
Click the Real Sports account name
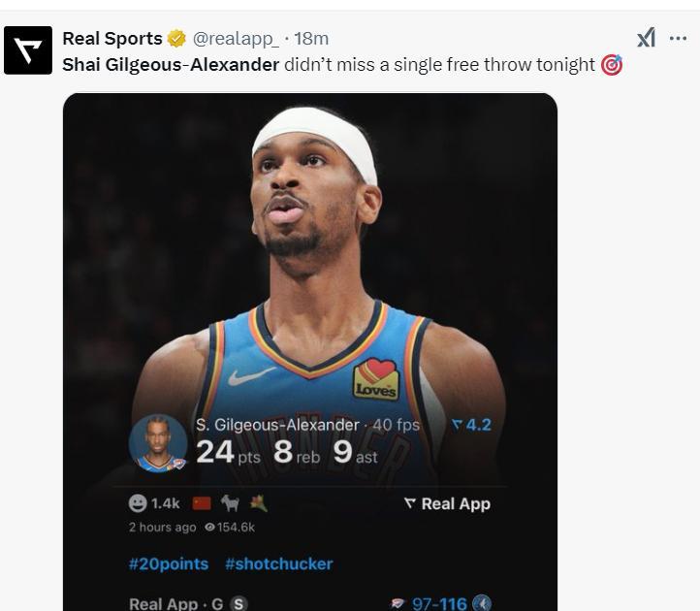point(112,39)
